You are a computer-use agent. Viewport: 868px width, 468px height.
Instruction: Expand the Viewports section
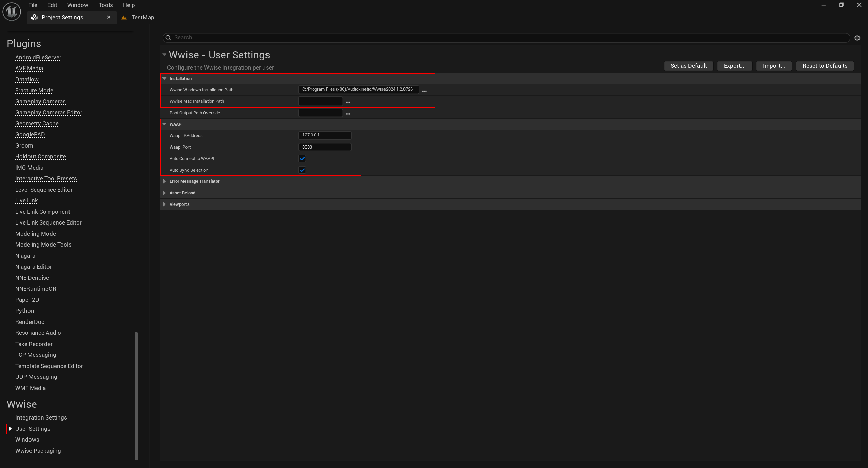click(x=164, y=204)
